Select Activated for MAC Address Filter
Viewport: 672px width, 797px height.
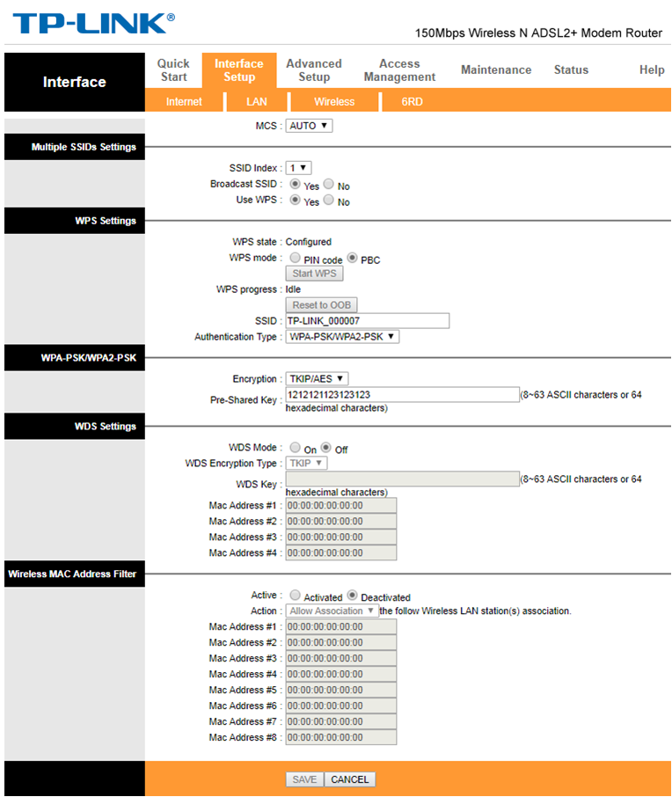296,596
